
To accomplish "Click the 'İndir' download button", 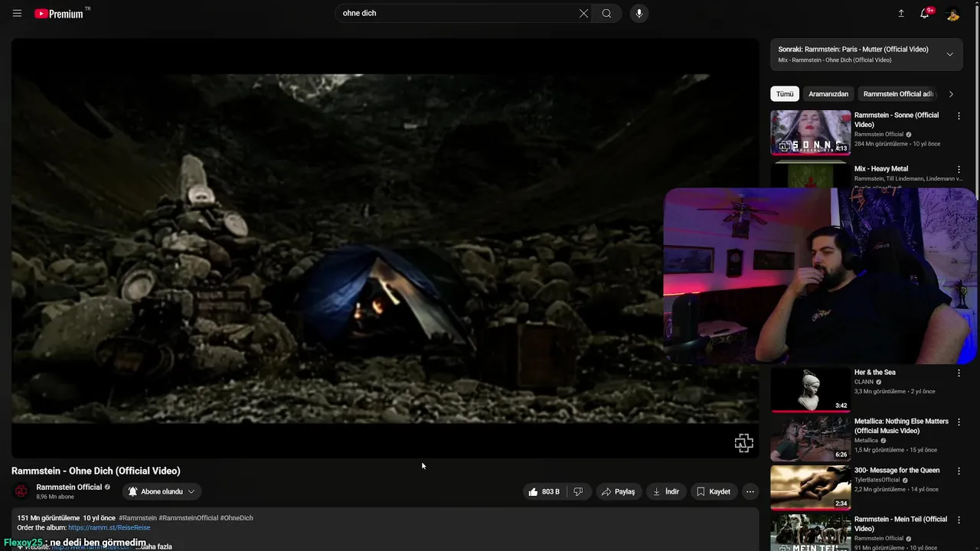I will [x=665, y=491].
